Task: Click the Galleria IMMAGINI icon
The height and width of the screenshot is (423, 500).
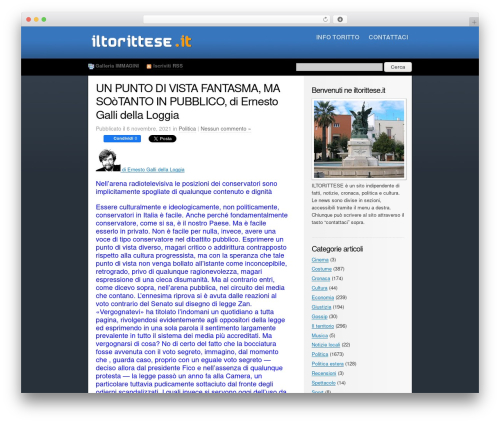Action: pos(91,66)
